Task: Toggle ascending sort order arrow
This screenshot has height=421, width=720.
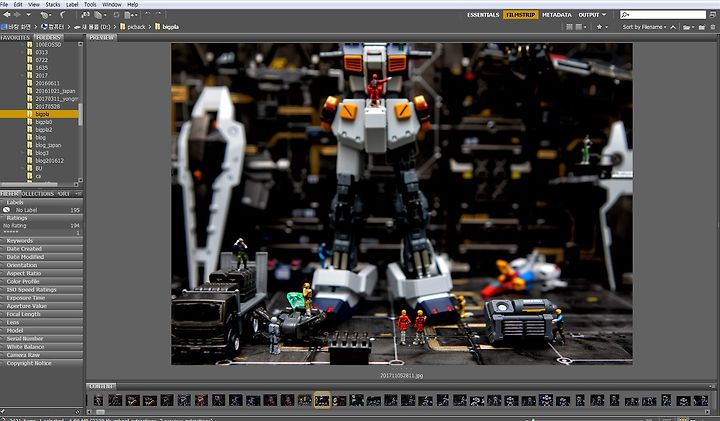Action: [x=673, y=27]
